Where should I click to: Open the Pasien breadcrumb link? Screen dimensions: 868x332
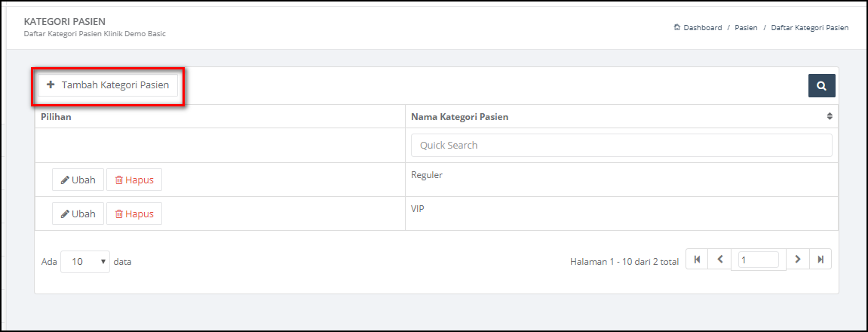[747, 28]
